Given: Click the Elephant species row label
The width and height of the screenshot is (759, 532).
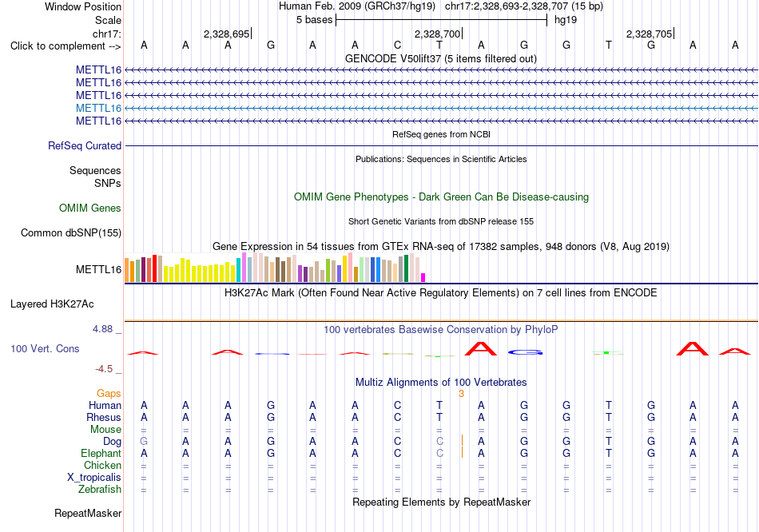Looking at the screenshot, I should (x=101, y=454).
